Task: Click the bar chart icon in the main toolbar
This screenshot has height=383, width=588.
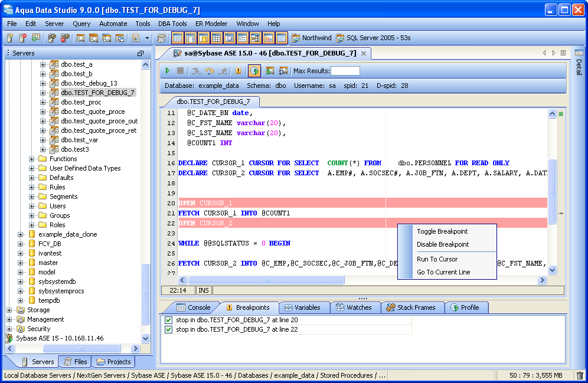Action: coord(268,38)
